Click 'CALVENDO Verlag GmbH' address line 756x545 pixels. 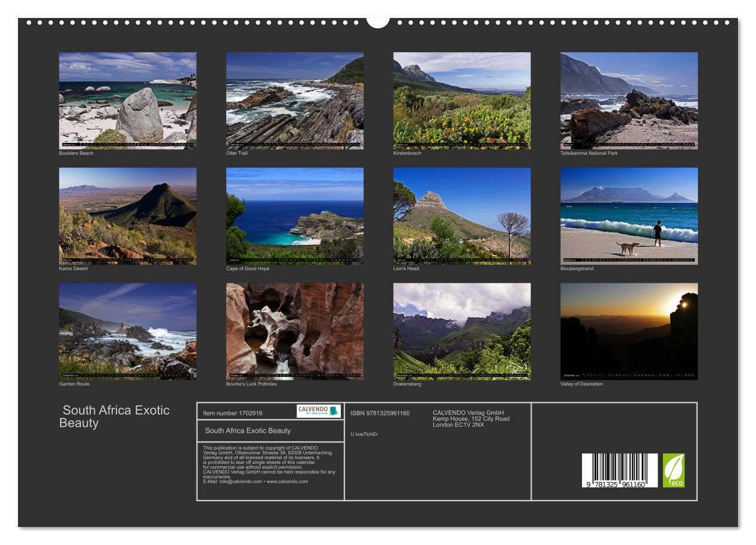coord(468,413)
